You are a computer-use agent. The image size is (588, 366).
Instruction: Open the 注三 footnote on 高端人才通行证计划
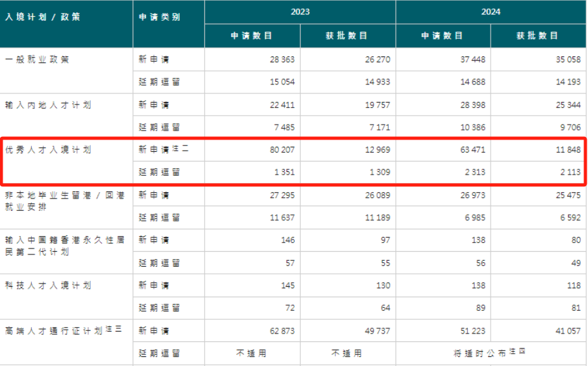click(x=114, y=330)
